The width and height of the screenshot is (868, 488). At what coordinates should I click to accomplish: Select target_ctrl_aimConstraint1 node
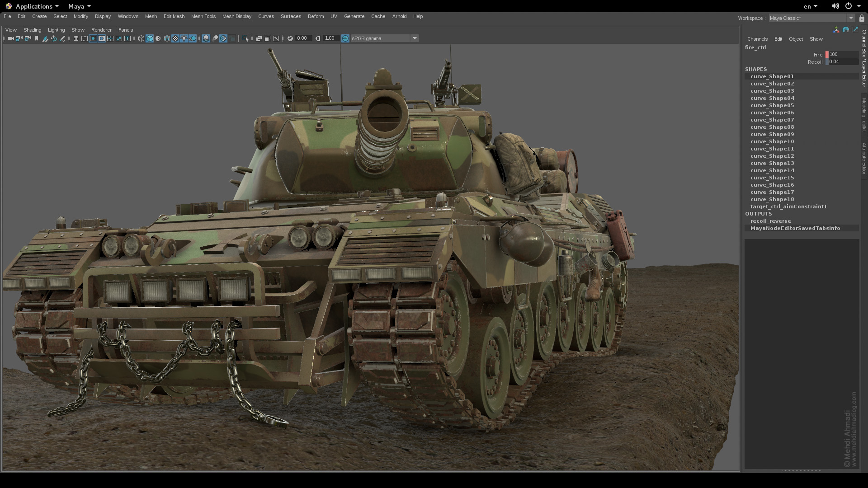788,206
